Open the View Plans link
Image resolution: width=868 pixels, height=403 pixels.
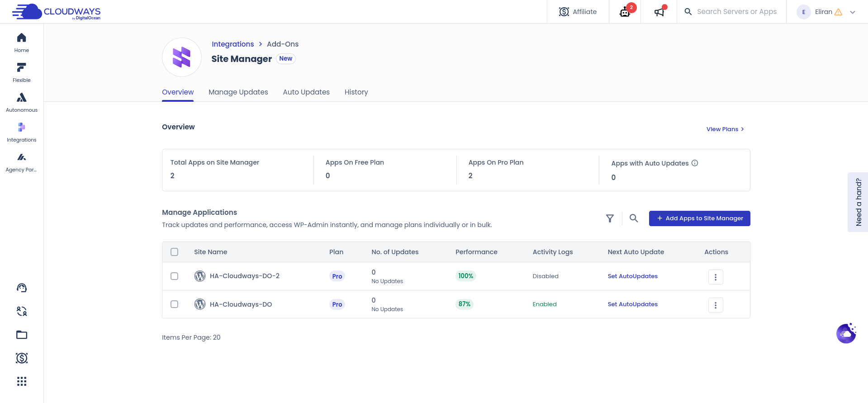click(x=725, y=129)
